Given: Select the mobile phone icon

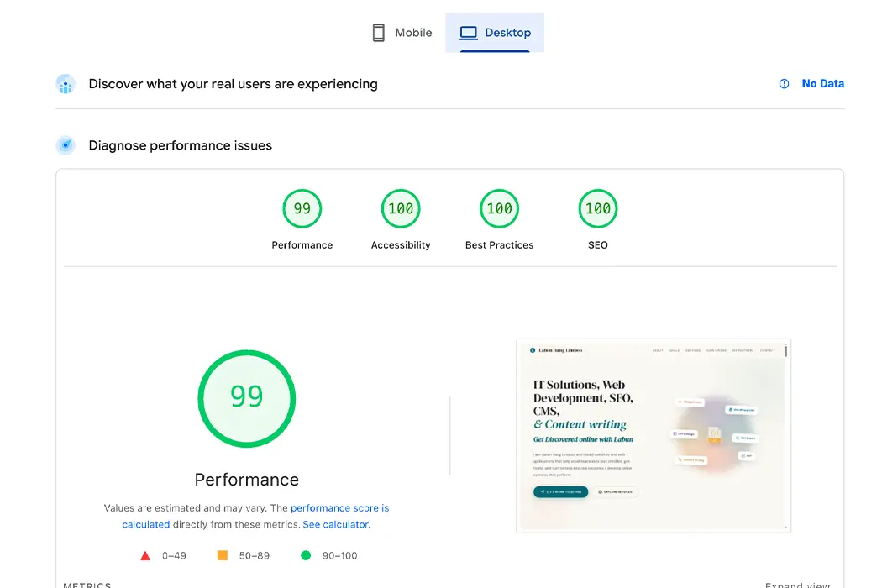Looking at the screenshot, I should coord(378,32).
